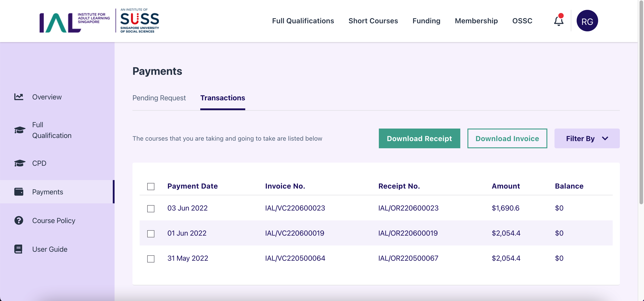Click the Invoice No. column header
Viewport: 644px width, 301px height.
coord(285,186)
